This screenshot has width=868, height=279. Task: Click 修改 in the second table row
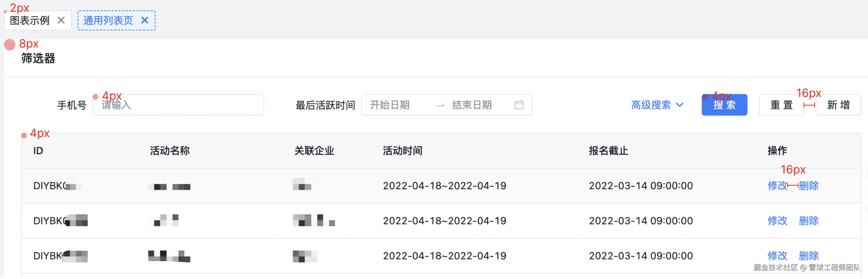[x=777, y=221]
